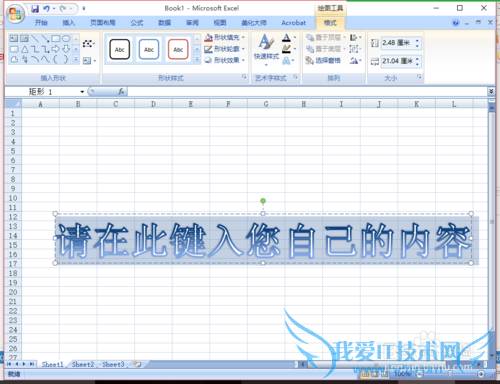Click the green rotation handle of WordArt
Image resolution: width=500 pixels, height=384 pixels.
pos(263,201)
